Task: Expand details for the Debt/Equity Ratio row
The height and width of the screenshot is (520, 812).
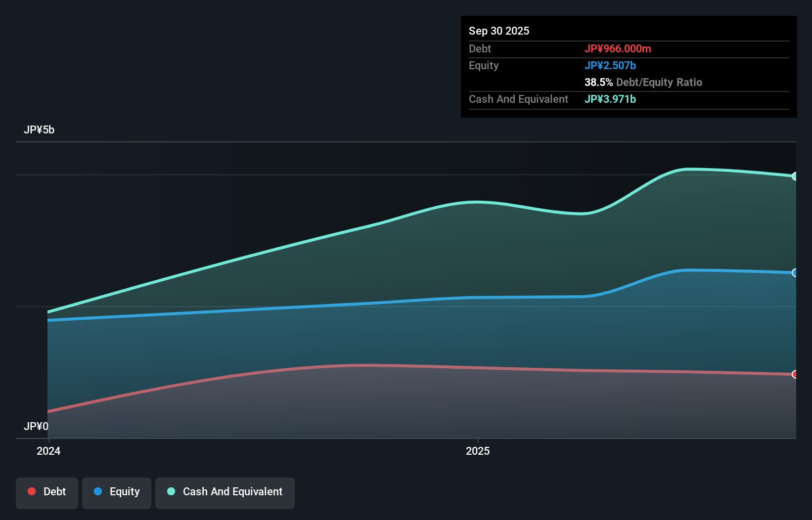Action: [x=643, y=82]
